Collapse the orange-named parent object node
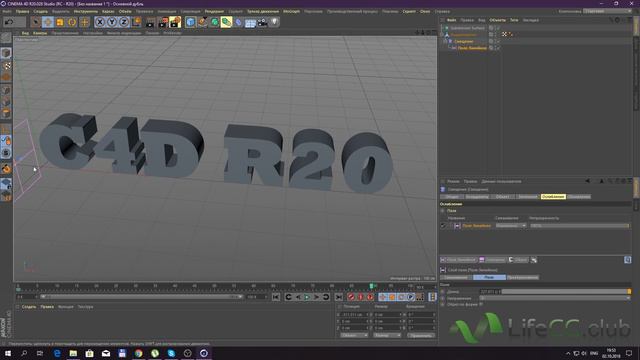This screenshot has height=360, width=640. pos(442,35)
